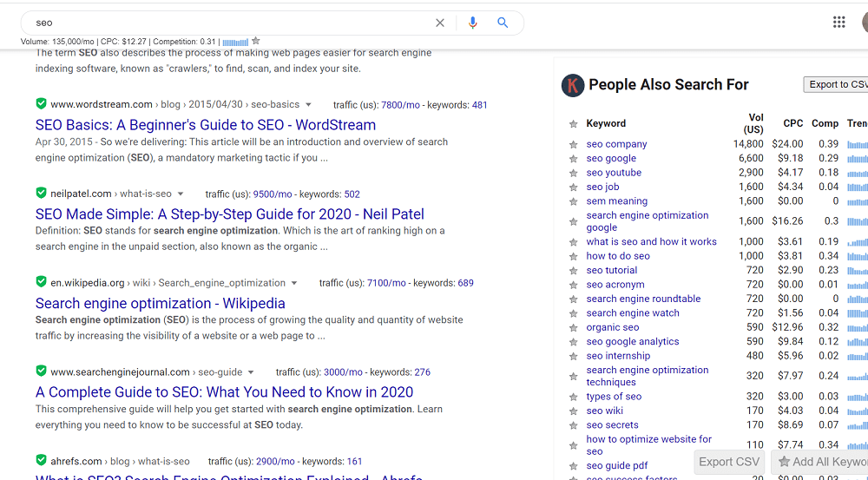Star the 'types of seo' keyword
This screenshot has height=480, width=868.
pos(574,398)
